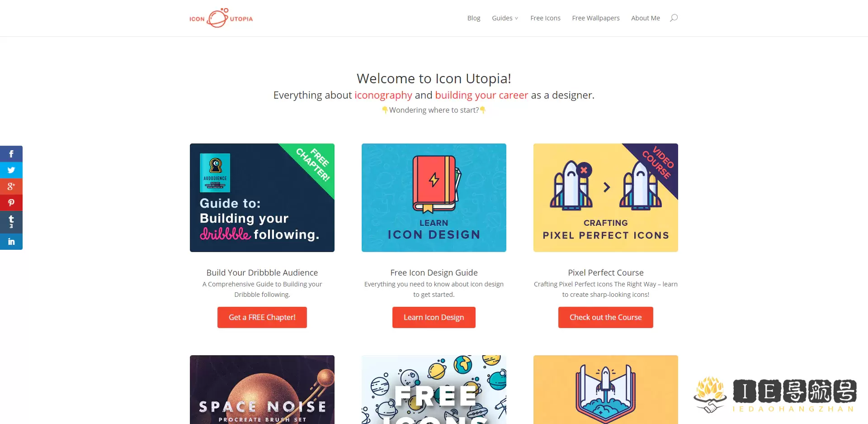868x424 pixels.
Task: Go to Free Wallpapers page
Action: point(596,18)
